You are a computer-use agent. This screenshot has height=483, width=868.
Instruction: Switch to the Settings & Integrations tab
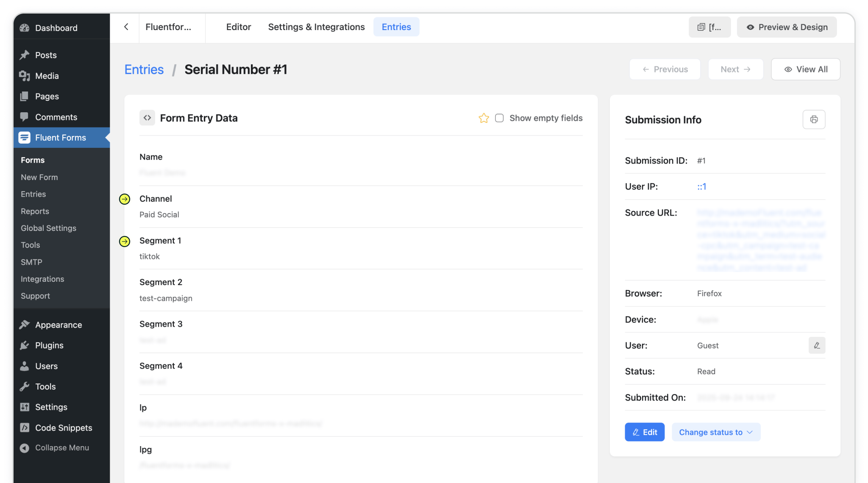(316, 27)
